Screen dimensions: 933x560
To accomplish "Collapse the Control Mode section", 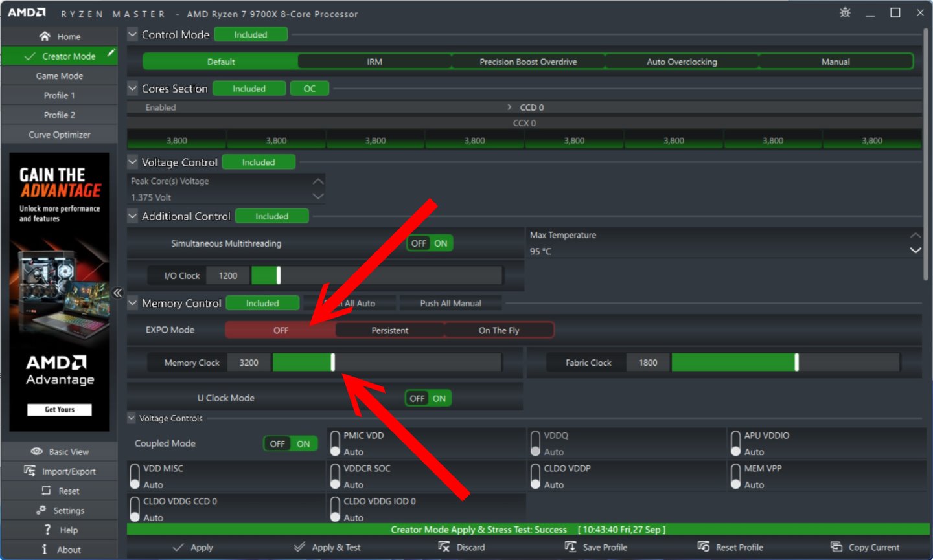I will 132,34.
